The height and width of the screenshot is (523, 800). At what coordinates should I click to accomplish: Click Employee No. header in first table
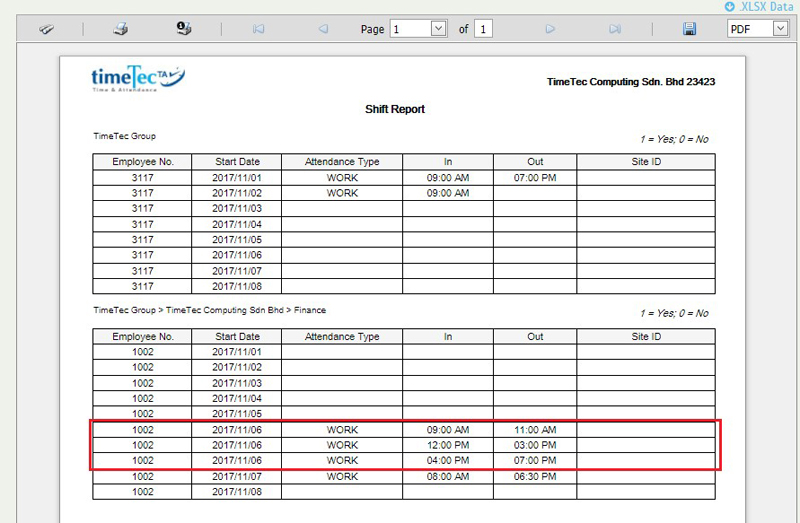[142, 162]
